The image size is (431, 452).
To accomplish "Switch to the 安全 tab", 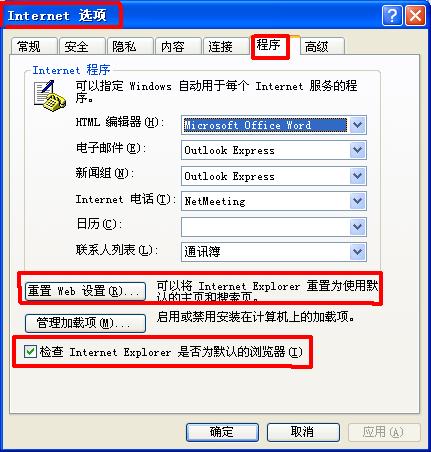I will click(x=81, y=46).
